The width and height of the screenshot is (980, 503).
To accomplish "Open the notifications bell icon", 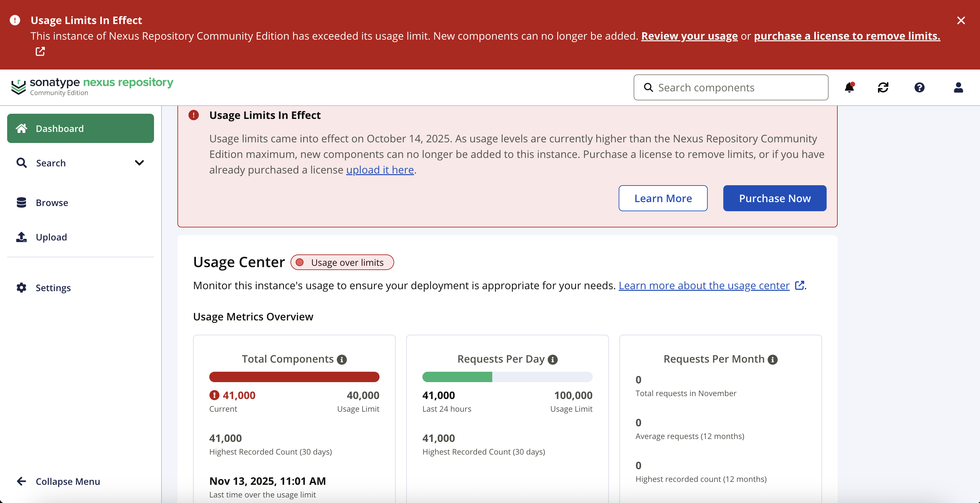I will [849, 87].
